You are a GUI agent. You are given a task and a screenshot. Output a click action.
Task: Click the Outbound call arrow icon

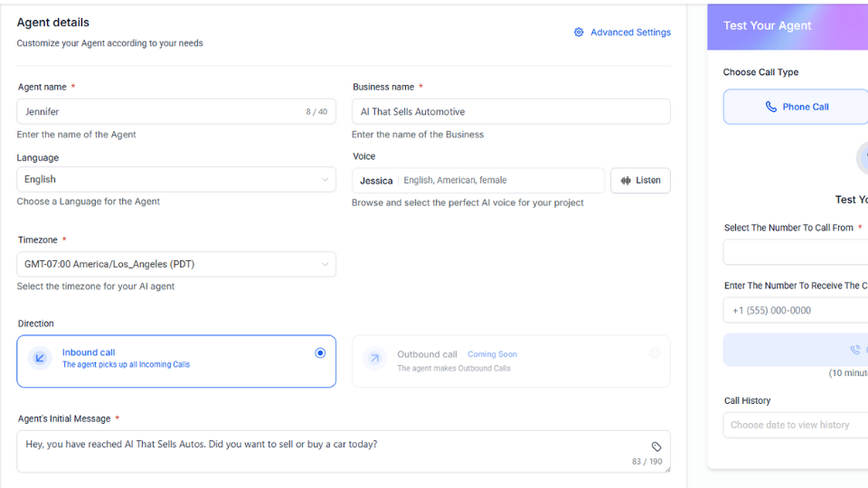click(x=374, y=358)
